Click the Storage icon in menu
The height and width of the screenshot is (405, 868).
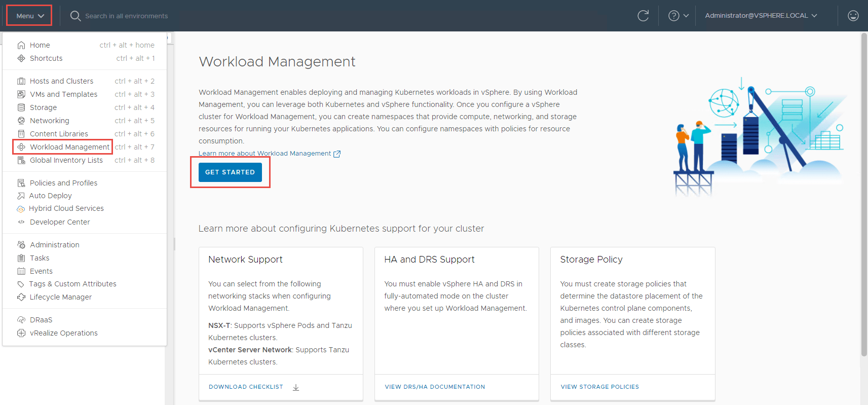[21, 107]
